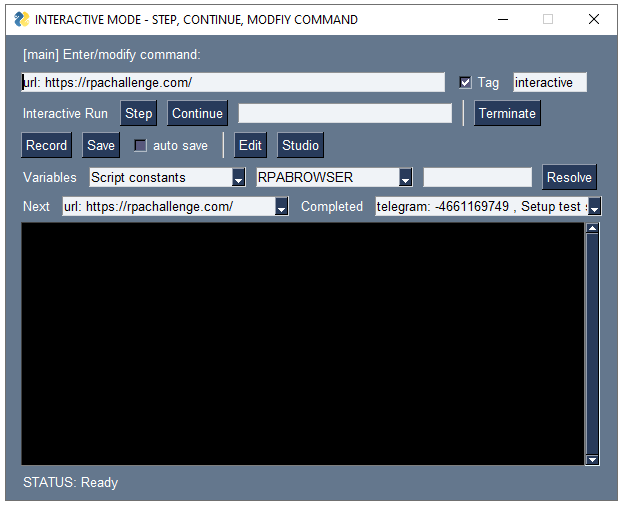The image size is (622, 505).
Task: Open the Completed commands dropdown
Action: pyautogui.click(x=595, y=207)
